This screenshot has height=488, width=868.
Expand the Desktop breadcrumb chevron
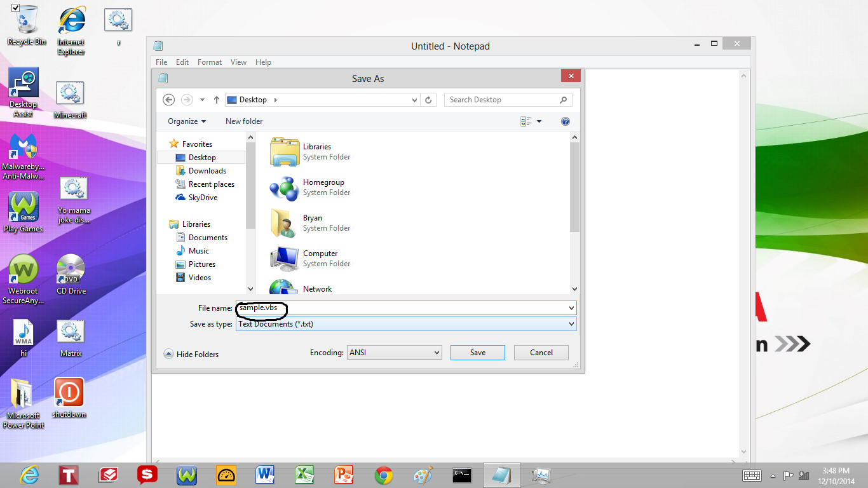click(275, 100)
